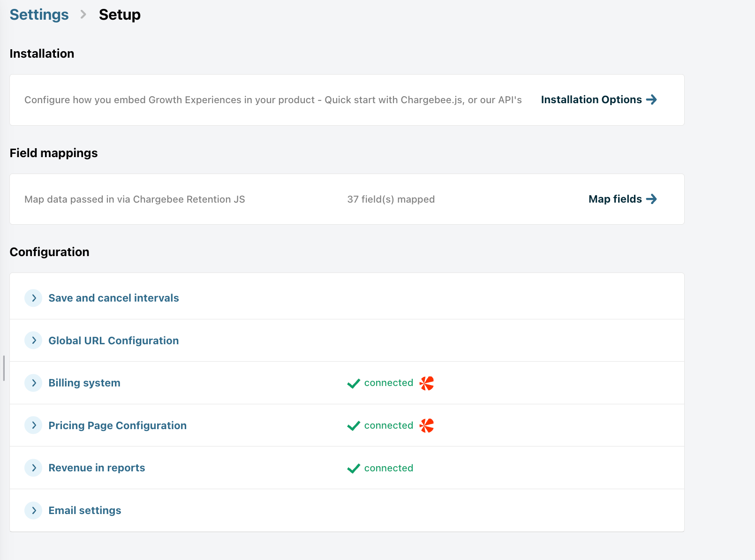
Task: Open Save and cancel intervals section
Action: click(x=113, y=298)
